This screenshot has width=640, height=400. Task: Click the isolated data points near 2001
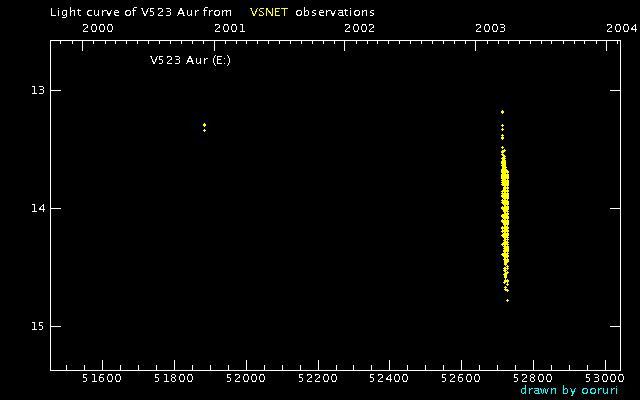coord(204,127)
